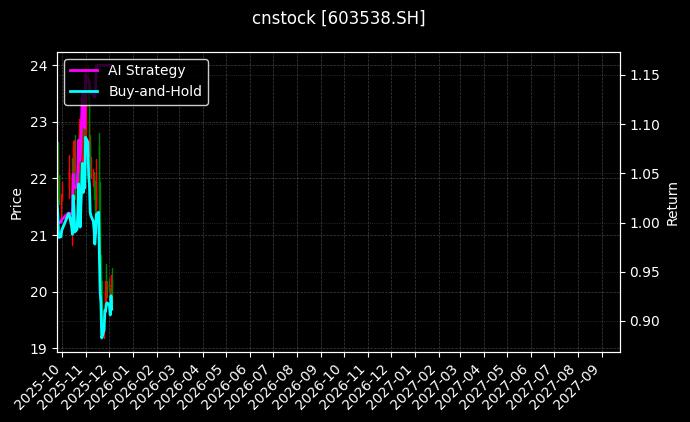The image size is (690, 422).
Task: Click the 22 price tick label
Action: (x=39, y=179)
